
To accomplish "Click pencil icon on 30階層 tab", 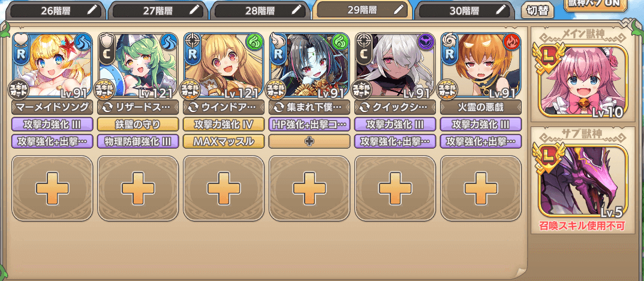I will (x=501, y=10).
